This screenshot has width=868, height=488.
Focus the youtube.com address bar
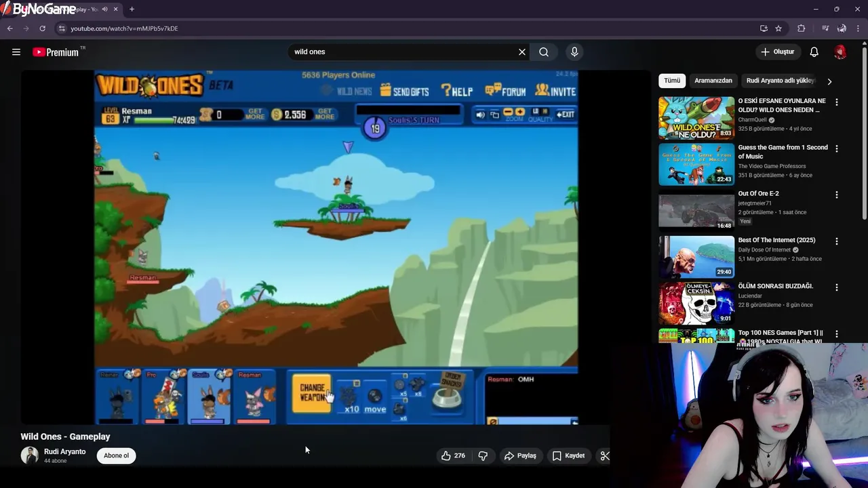tap(407, 28)
